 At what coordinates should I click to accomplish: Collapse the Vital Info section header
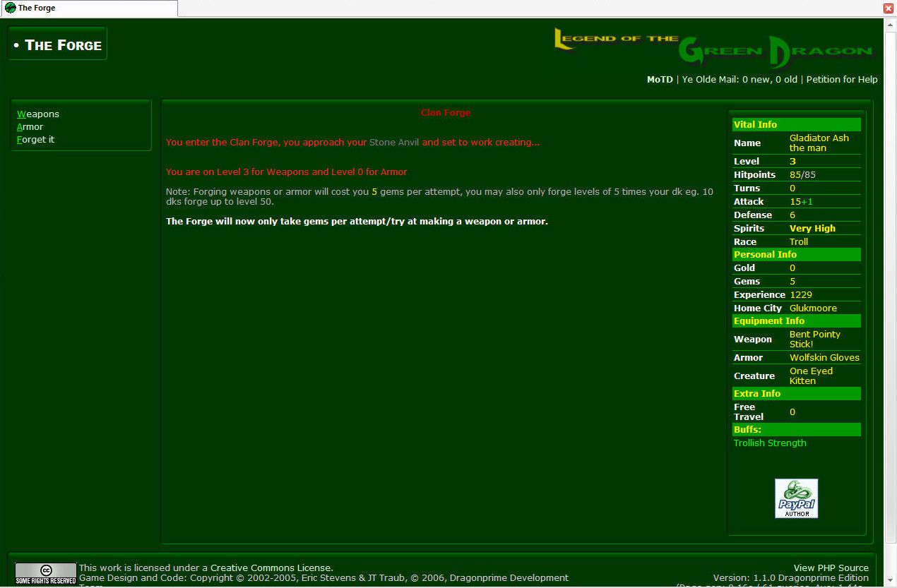point(755,125)
